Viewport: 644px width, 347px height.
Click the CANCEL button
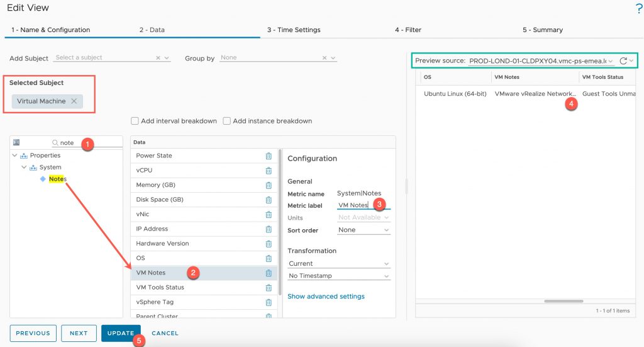(x=165, y=333)
